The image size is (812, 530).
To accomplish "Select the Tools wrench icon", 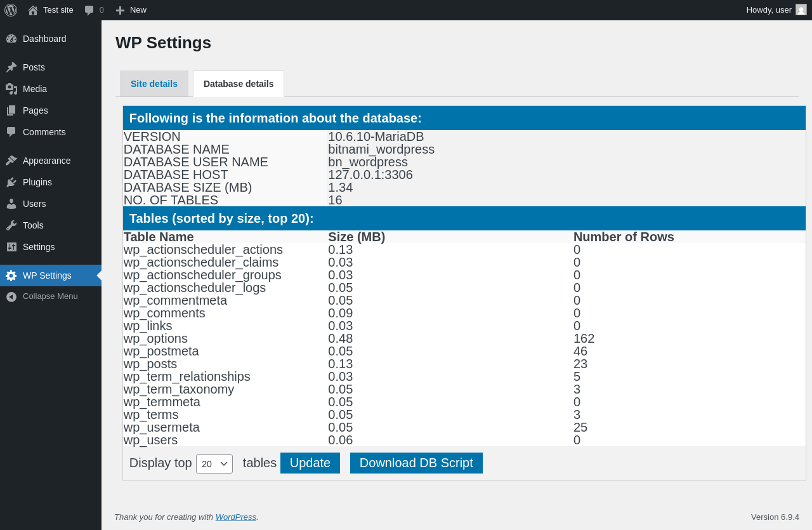I will pos(11,225).
